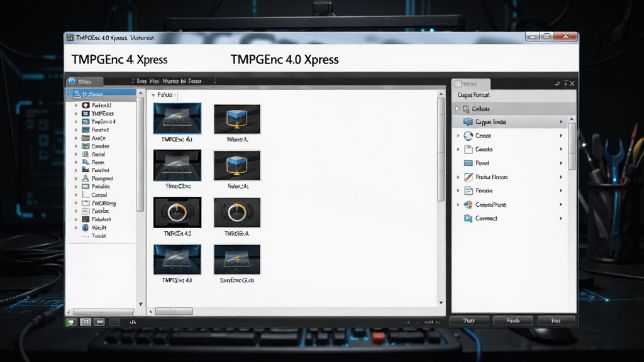Expand the Ptodut Fitners row with left chevron
This screenshot has width=644, height=362.
pos(458,177)
